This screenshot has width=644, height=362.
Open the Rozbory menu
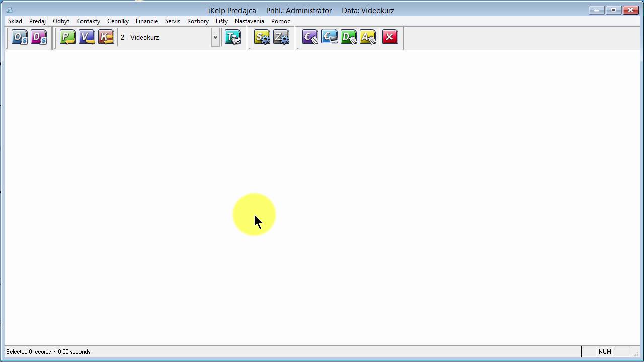tap(198, 21)
